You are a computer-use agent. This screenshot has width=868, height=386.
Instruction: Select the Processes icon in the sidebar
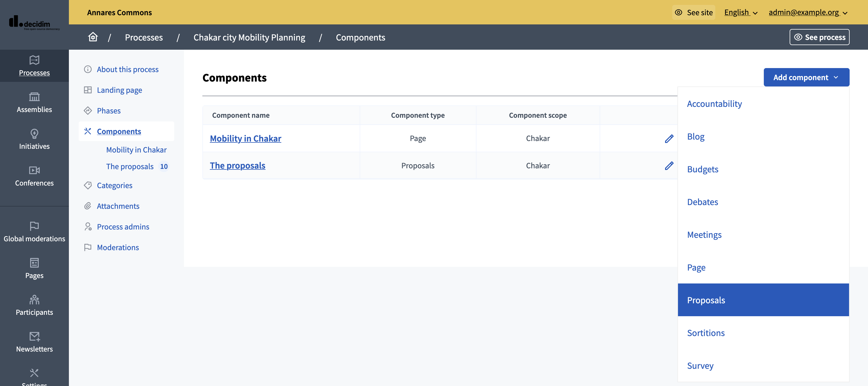click(34, 61)
